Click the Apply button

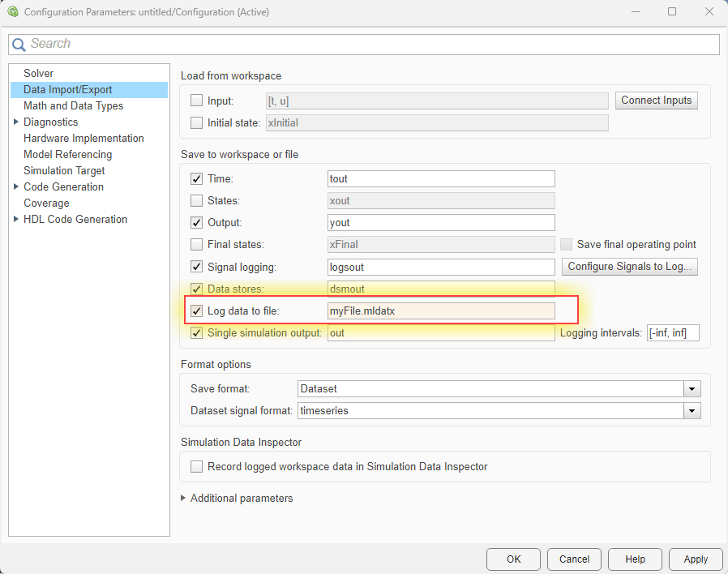[x=696, y=559]
